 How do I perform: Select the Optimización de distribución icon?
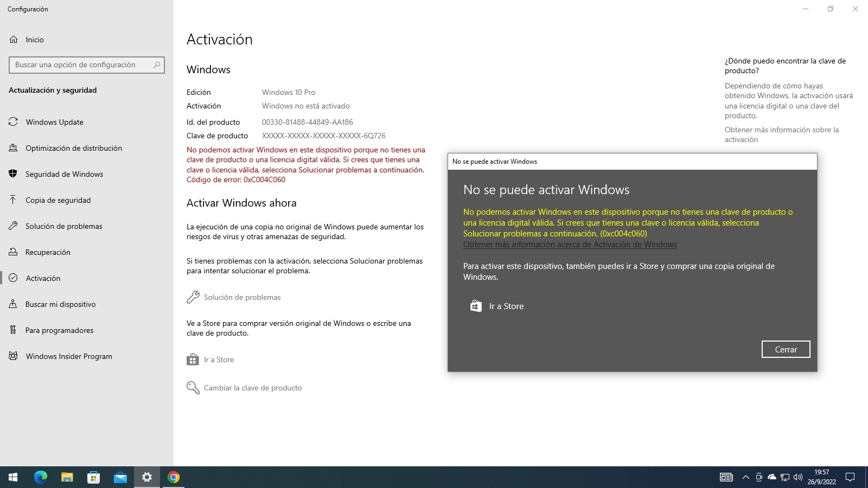[13, 148]
